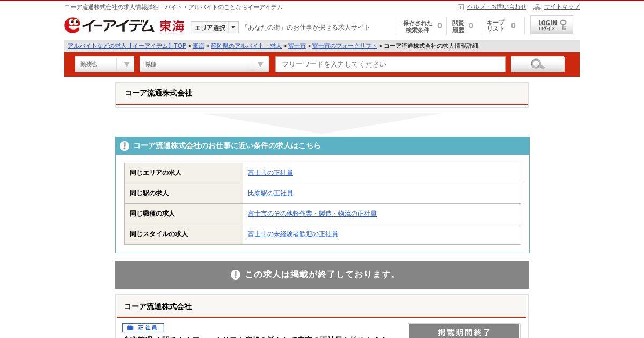Click exclamation icon in teal header
The width and height of the screenshot is (644, 338).
(125, 146)
